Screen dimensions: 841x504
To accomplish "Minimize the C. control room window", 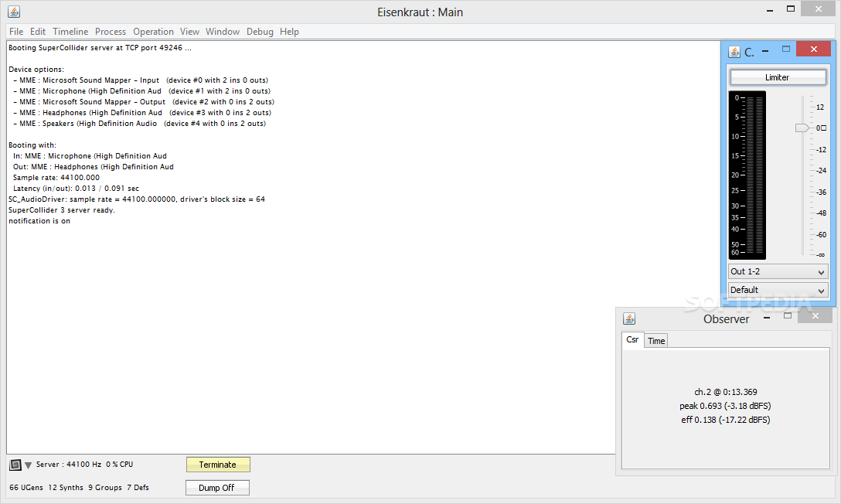I will pos(765,51).
